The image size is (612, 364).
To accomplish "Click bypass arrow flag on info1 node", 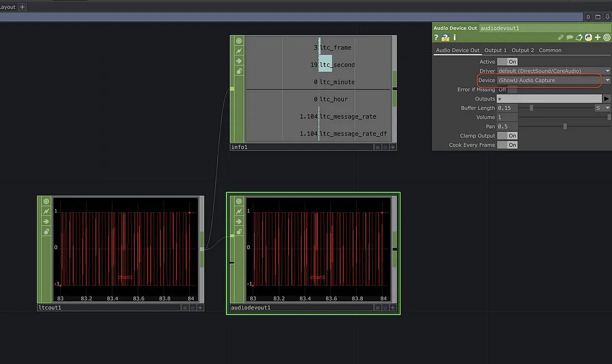I will click(239, 61).
